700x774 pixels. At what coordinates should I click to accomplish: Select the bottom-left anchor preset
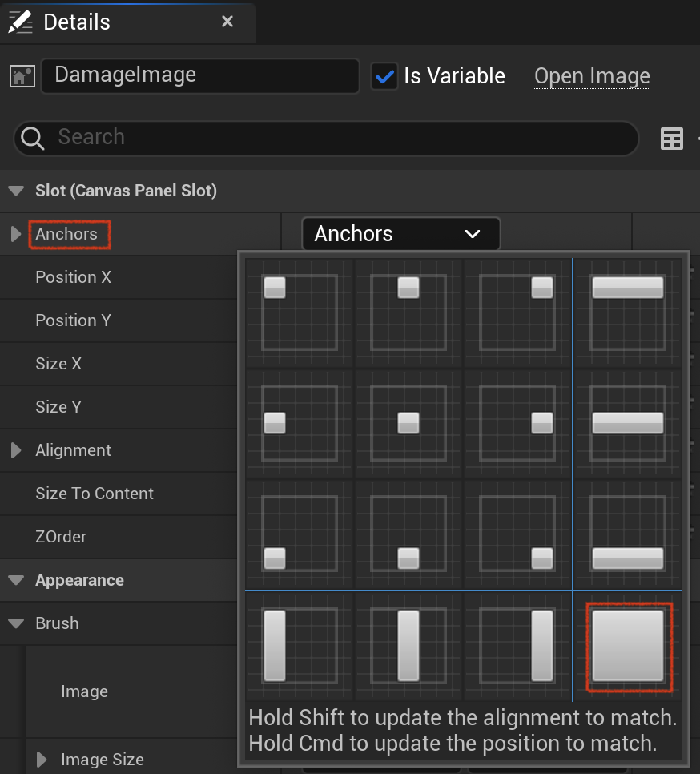pos(299,534)
